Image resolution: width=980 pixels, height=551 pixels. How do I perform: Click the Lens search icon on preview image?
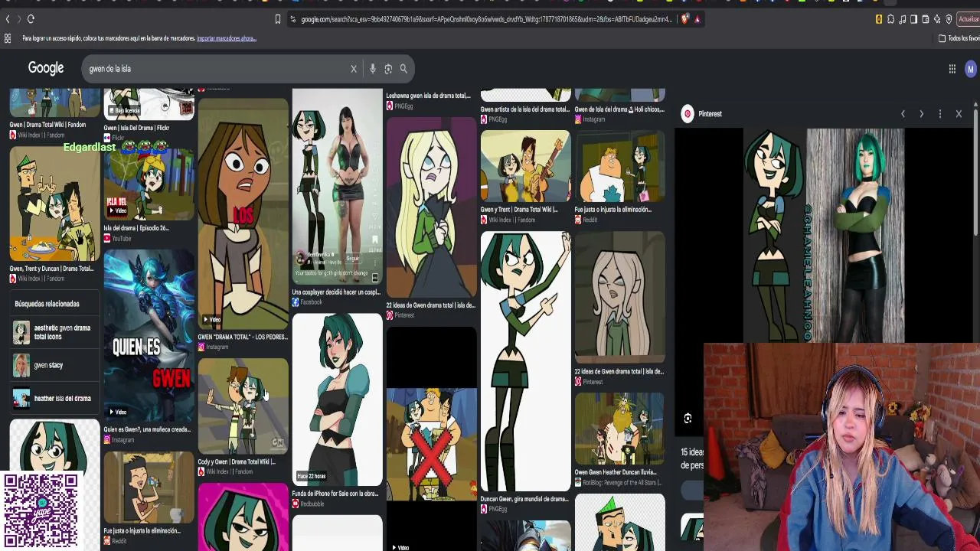688,418
